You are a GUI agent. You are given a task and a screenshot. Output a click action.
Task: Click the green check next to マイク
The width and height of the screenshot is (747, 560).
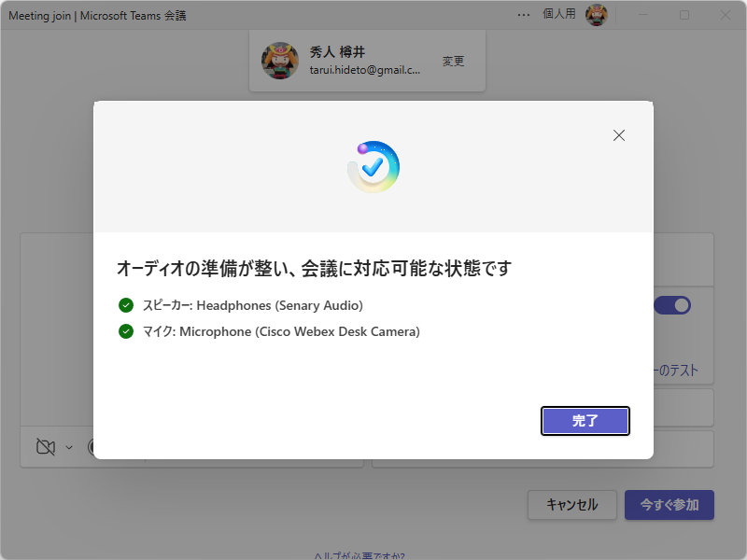tap(126, 331)
